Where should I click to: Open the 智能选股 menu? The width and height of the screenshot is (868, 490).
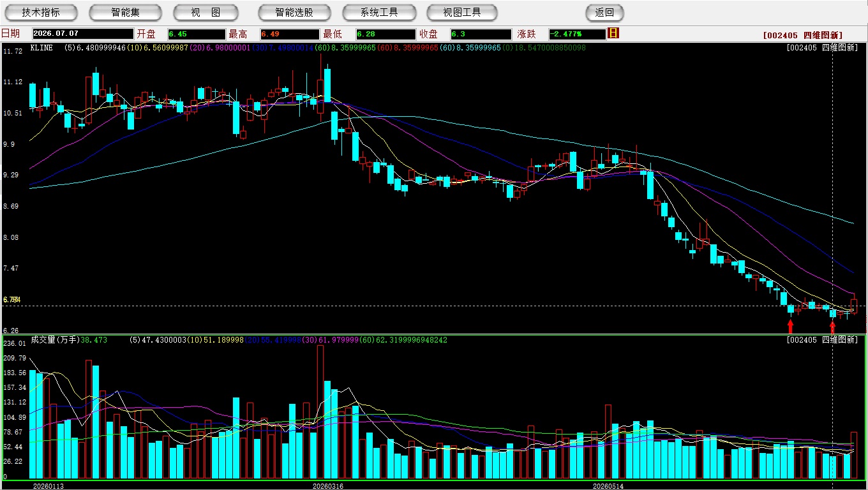[294, 13]
